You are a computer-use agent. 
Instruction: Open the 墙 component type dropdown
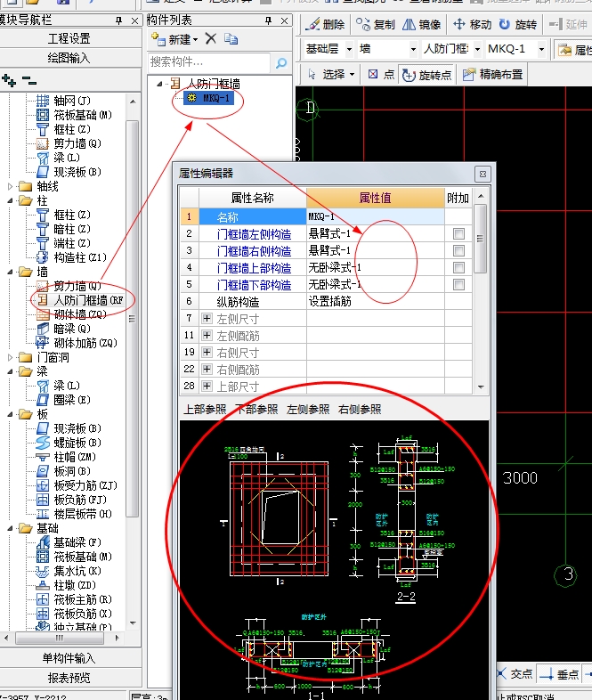tap(413, 49)
